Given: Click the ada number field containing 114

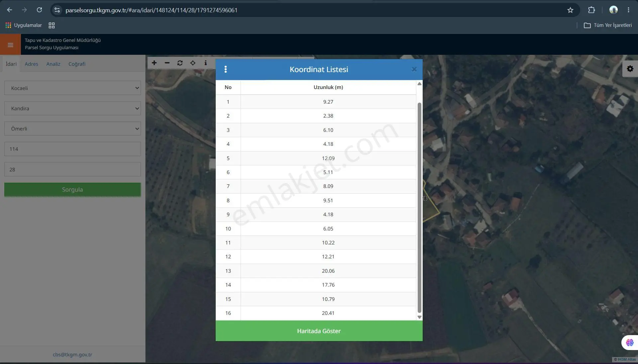Looking at the screenshot, I should [x=72, y=149].
